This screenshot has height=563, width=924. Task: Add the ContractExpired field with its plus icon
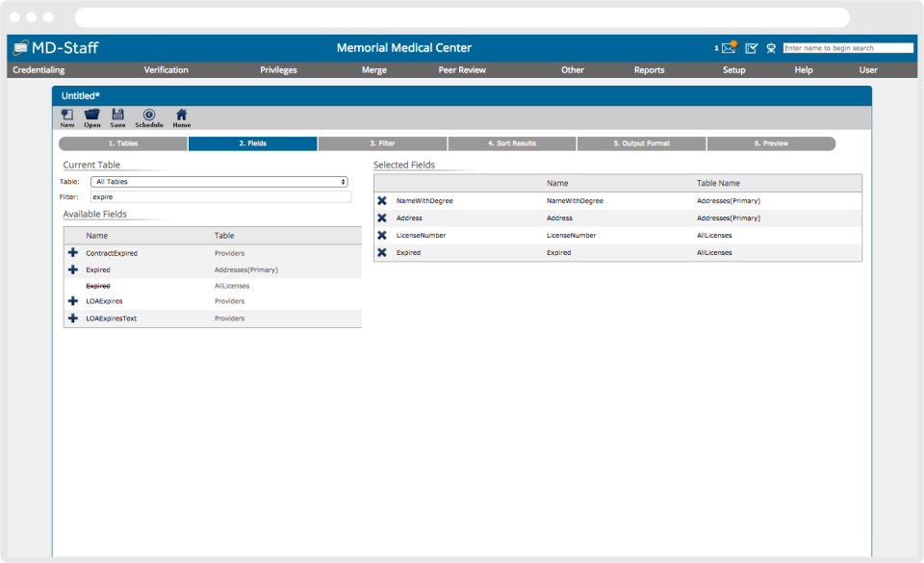coord(72,253)
